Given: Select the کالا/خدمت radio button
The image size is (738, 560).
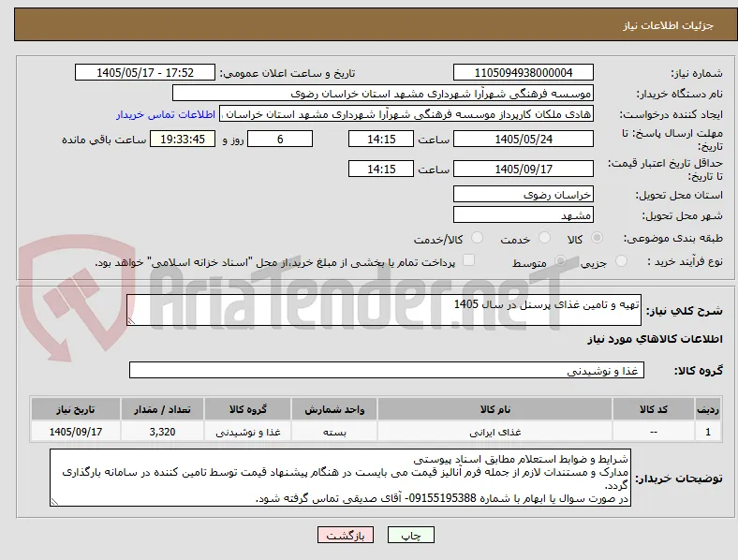Looking at the screenshot, I should [478, 238].
